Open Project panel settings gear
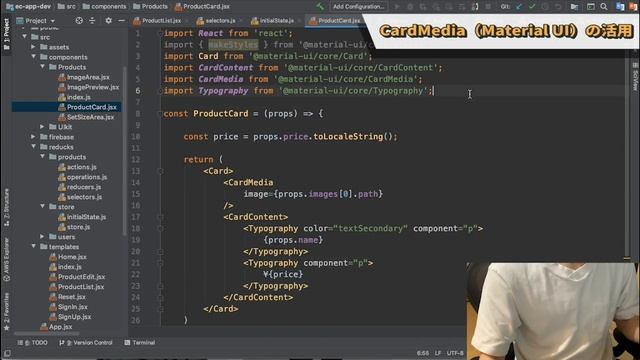This screenshot has width=640, height=360. [x=109, y=20]
